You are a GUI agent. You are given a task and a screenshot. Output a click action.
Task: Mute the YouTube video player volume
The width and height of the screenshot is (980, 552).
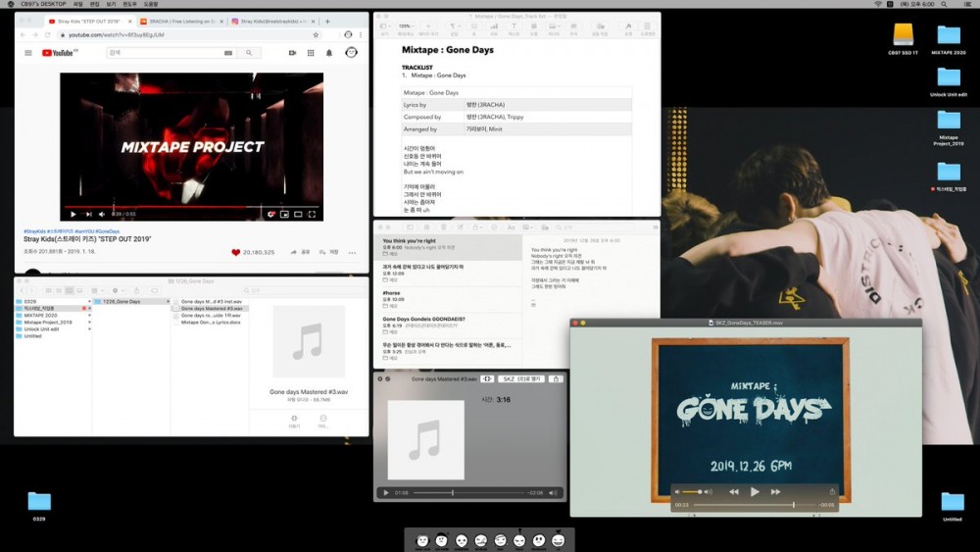pos(102,214)
